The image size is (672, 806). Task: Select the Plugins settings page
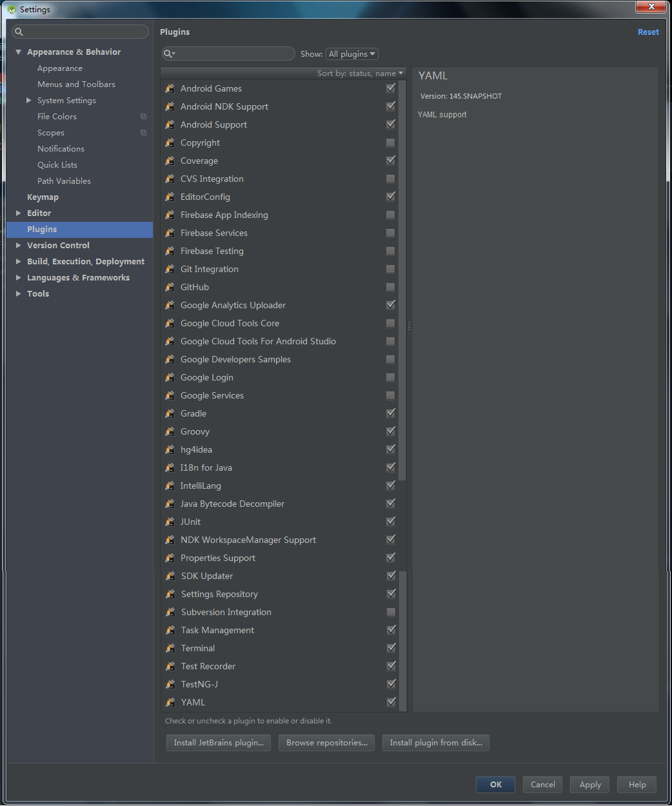pyautogui.click(x=80, y=230)
